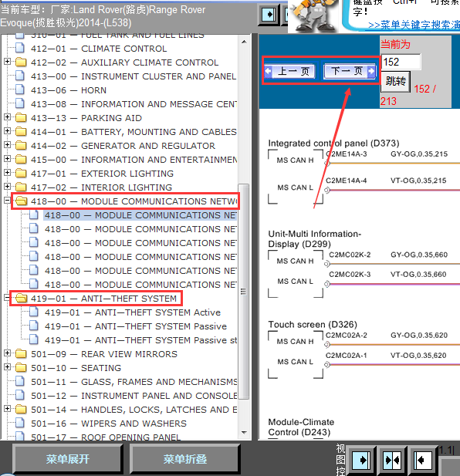Open 413-00 Instrument Cluster and Panel
This screenshot has width=460, height=476.
134,76
